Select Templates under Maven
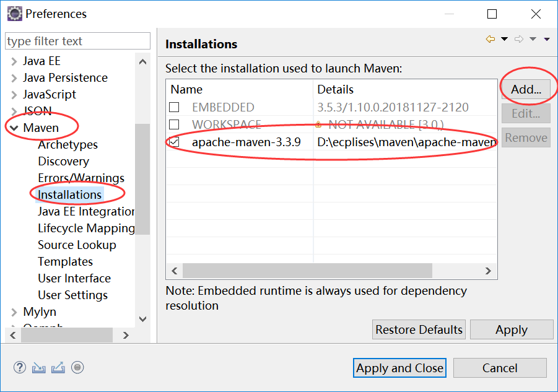This screenshot has height=392, width=558. pos(65,262)
